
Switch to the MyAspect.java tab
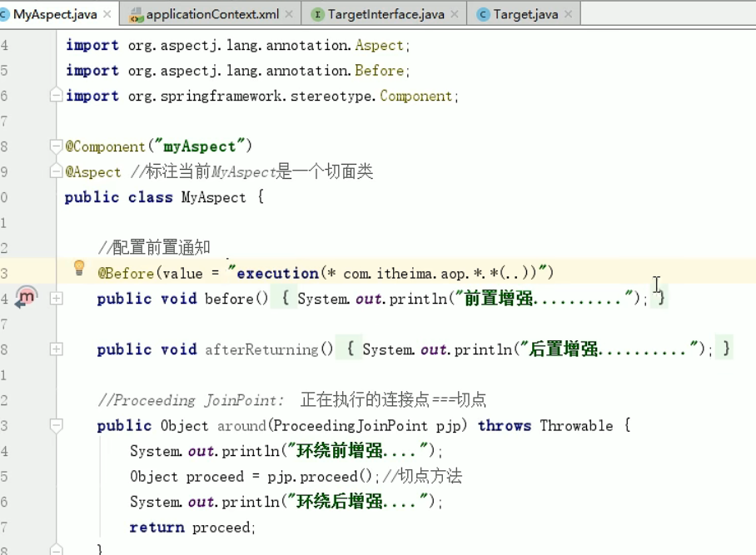(55, 14)
